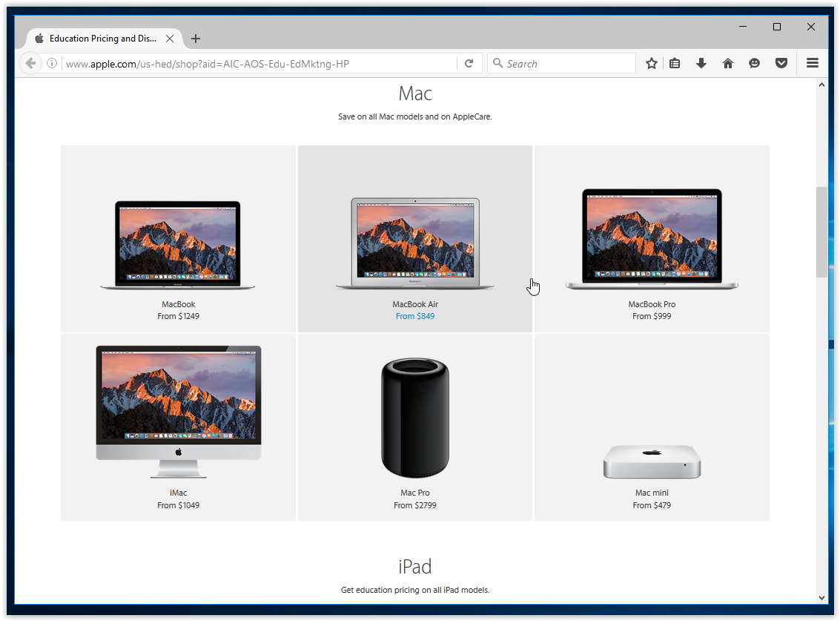
Task: Open the Mac Pro cylinder image
Action: (x=415, y=418)
